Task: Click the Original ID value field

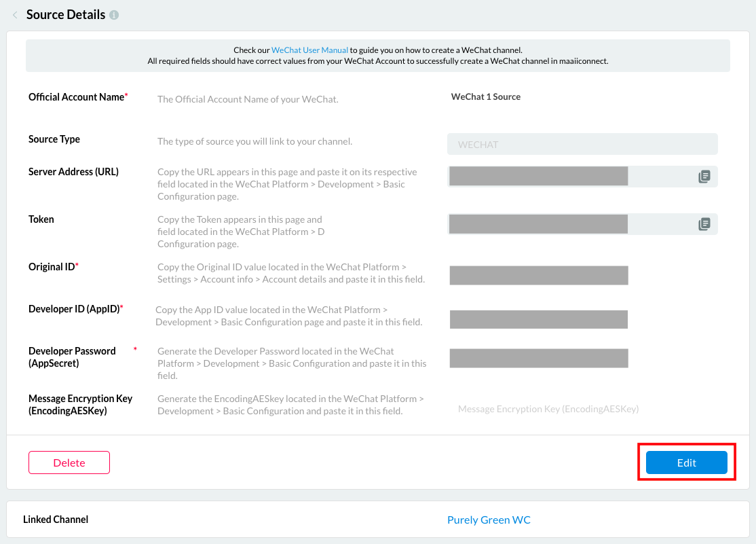Action: pyautogui.click(x=539, y=275)
